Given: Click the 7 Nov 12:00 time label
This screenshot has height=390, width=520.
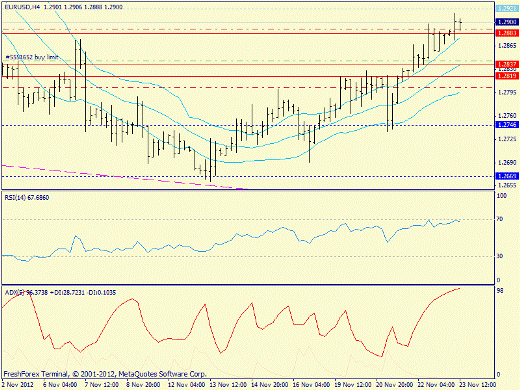Looking at the screenshot, I should 102,385.
